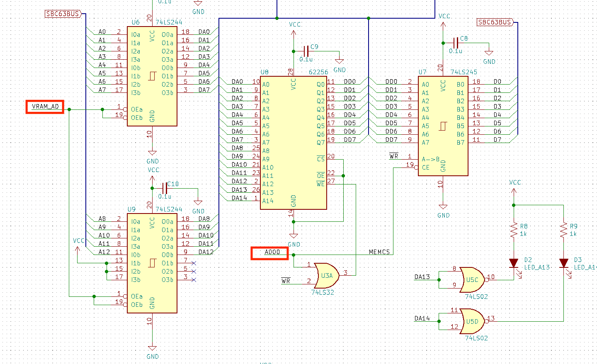Click the LED symbol D3
597x364 pixels.
point(564,263)
